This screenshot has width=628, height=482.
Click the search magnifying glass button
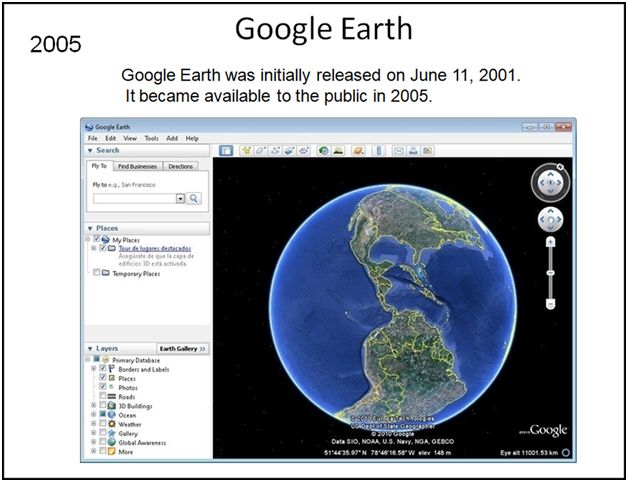point(195,198)
